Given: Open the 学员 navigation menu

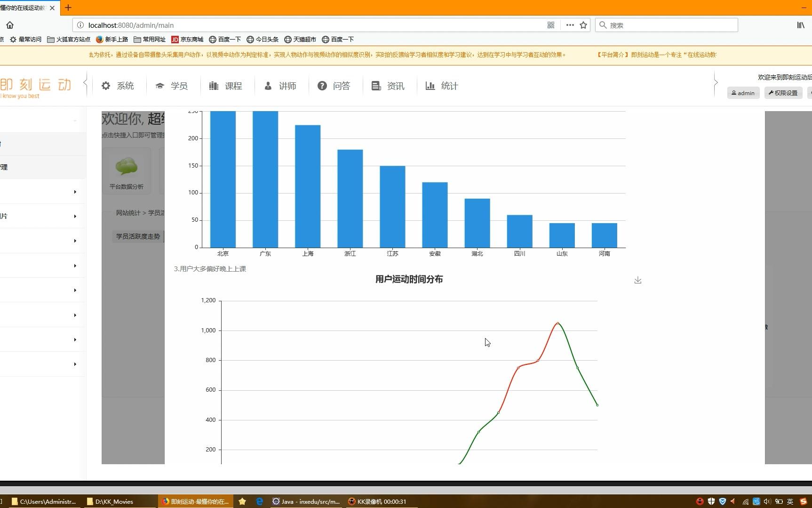Looking at the screenshot, I should [x=172, y=86].
